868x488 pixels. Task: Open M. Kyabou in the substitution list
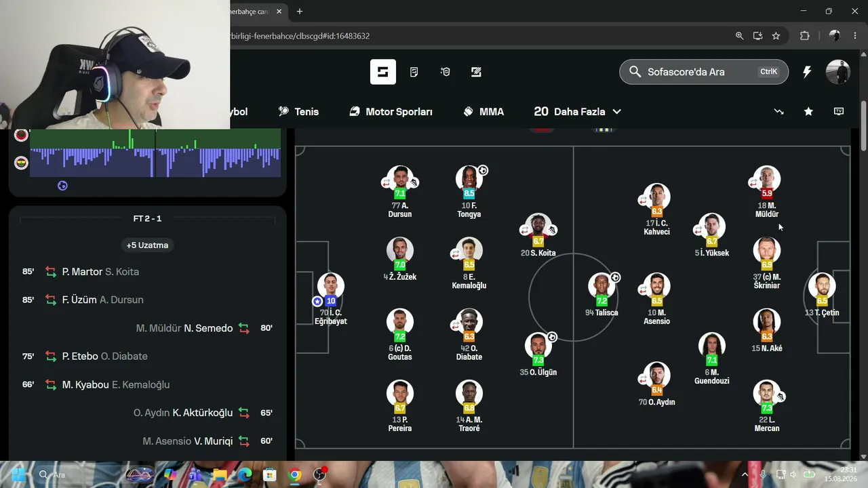[x=85, y=384]
